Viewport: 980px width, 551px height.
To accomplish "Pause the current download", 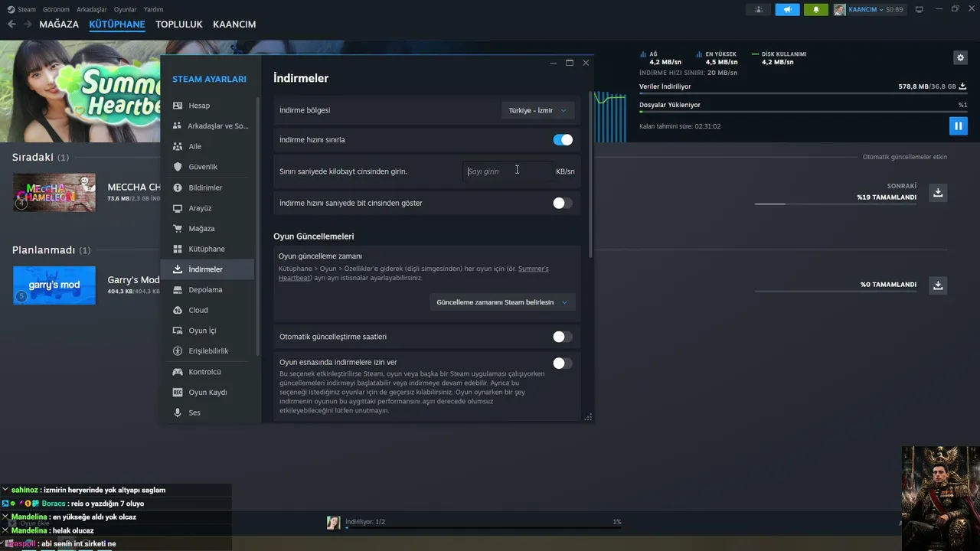I will [x=958, y=126].
